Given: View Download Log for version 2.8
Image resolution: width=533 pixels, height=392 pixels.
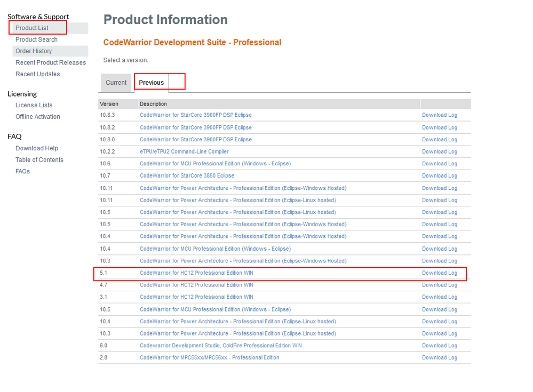Looking at the screenshot, I should point(439,357).
